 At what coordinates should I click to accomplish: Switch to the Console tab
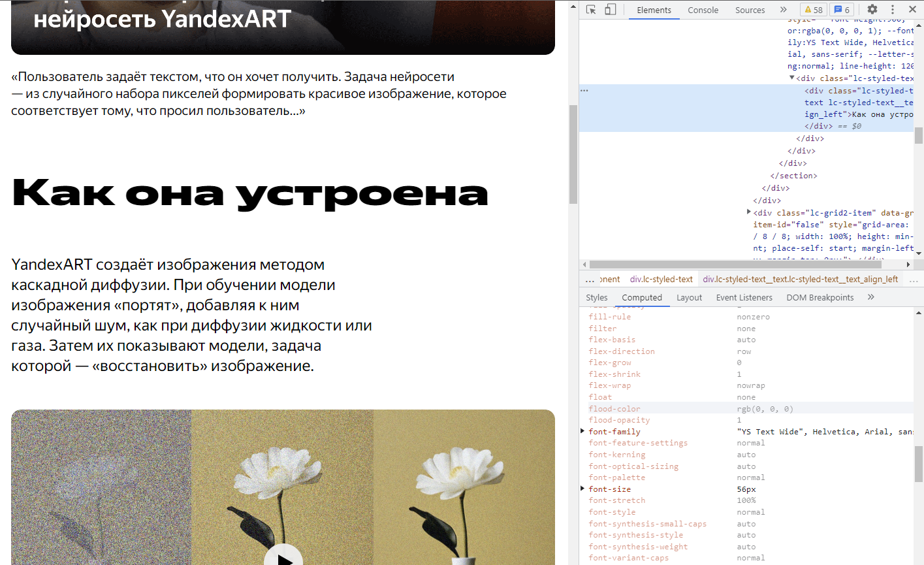(x=703, y=10)
